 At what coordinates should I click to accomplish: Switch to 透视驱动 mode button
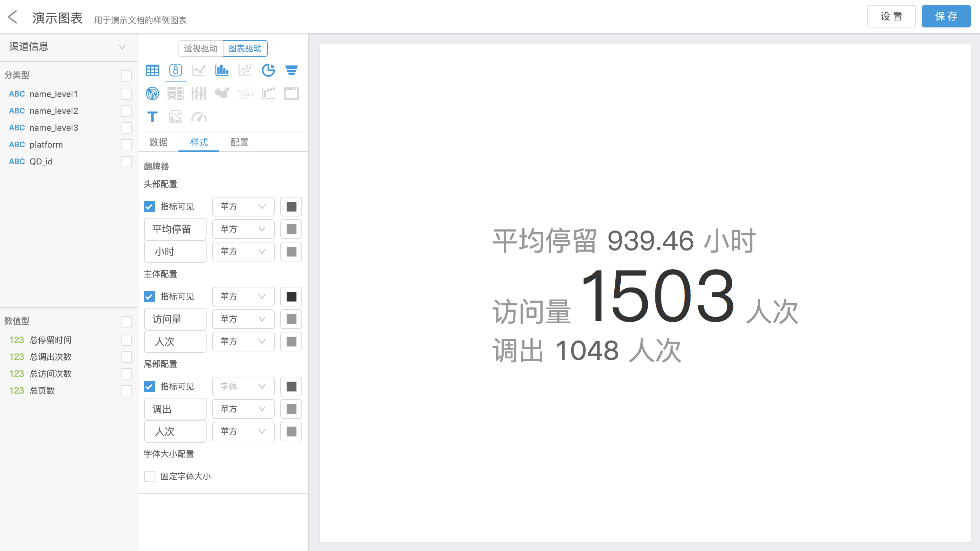(201, 49)
